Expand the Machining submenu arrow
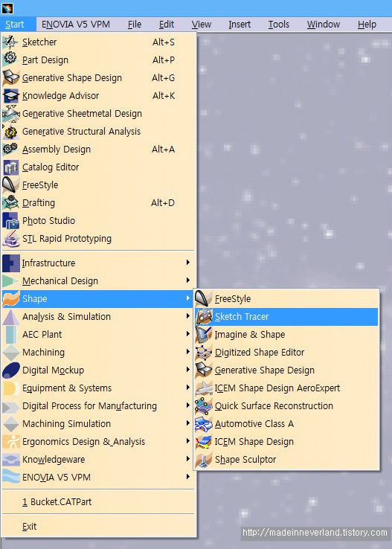392x549 pixels. tap(188, 352)
